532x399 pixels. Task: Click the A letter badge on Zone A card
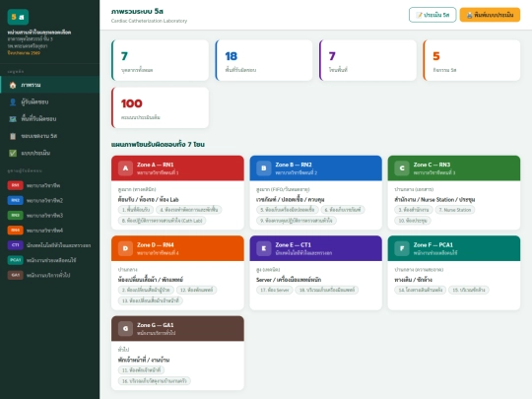125,168
